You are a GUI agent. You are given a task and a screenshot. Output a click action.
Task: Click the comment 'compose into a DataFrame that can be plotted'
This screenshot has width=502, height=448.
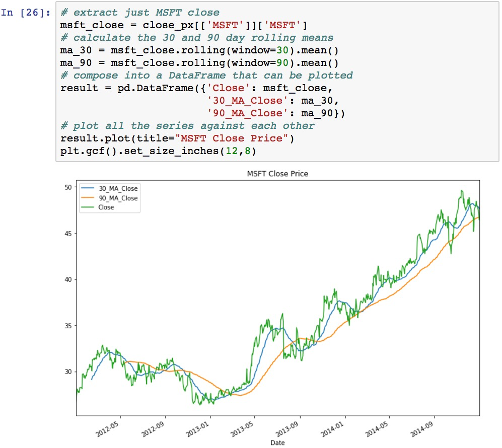coord(206,75)
